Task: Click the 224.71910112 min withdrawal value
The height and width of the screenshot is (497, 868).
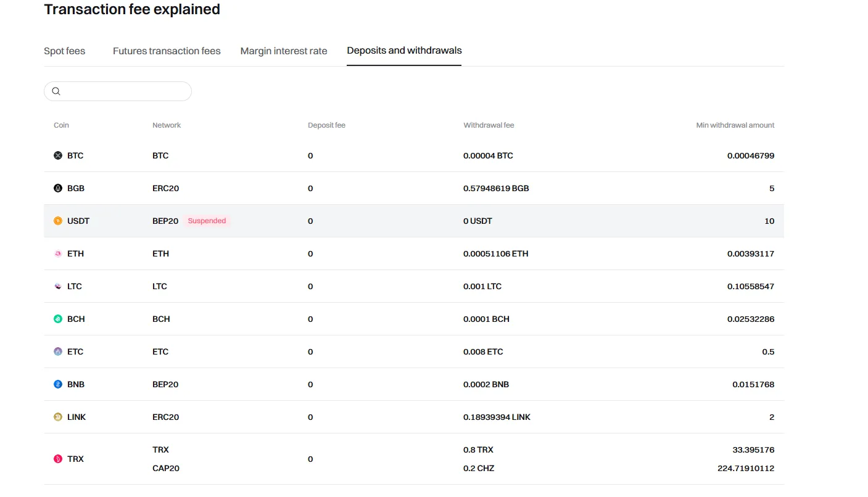Action: pyautogui.click(x=746, y=468)
